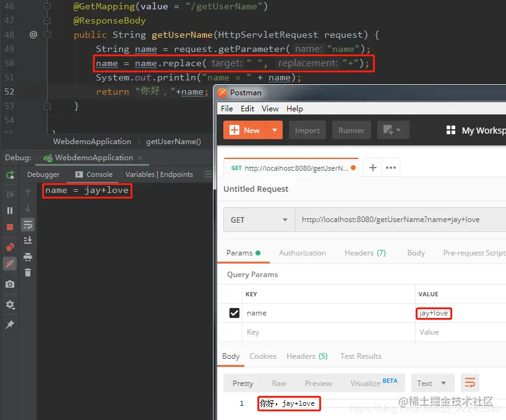Collapse code fold marker on line 46

47,6
